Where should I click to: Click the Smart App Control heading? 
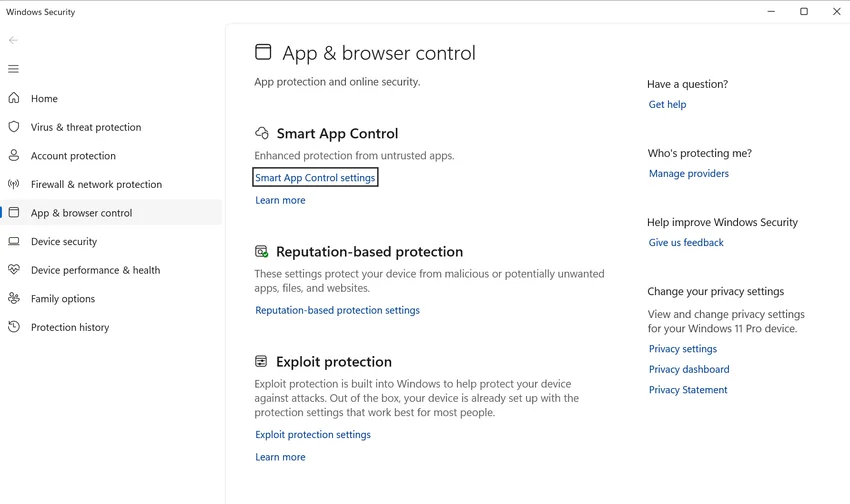(337, 133)
